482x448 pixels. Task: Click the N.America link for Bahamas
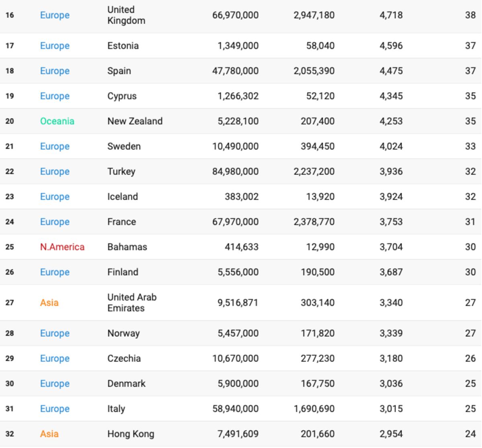point(62,247)
